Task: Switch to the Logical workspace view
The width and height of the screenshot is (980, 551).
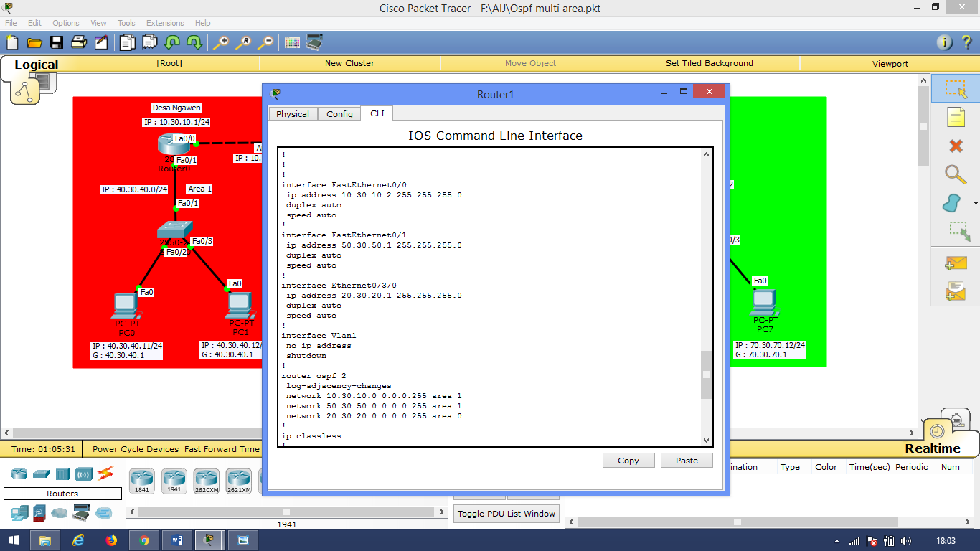Action: tap(35, 64)
